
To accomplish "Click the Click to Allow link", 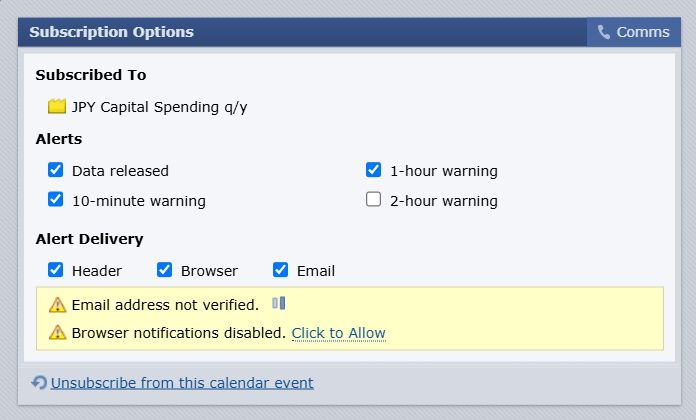I will click(x=339, y=333).
